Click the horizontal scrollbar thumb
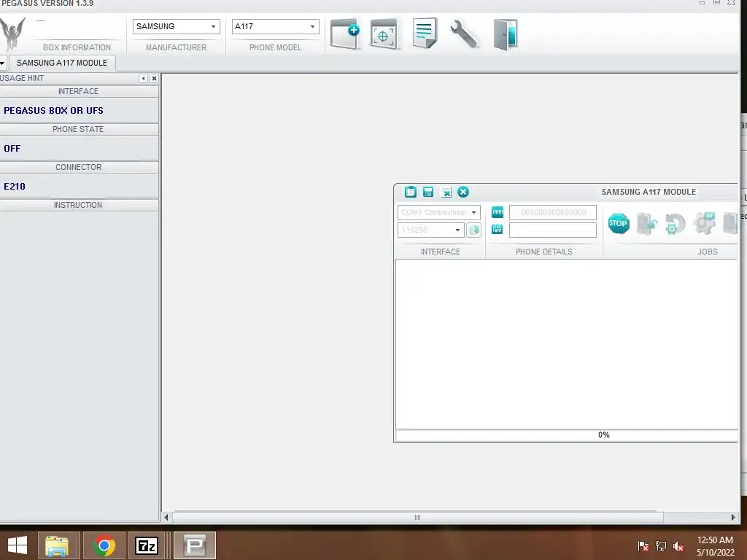Screen dimensions: 747x560 pyautogui.click(x=417, y=517)
